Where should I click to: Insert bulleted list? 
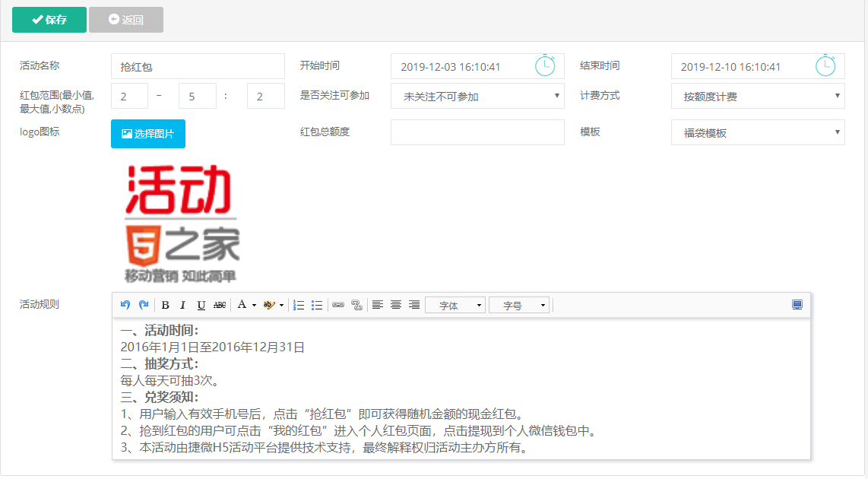pyautogui.click(x=317, y=305)
